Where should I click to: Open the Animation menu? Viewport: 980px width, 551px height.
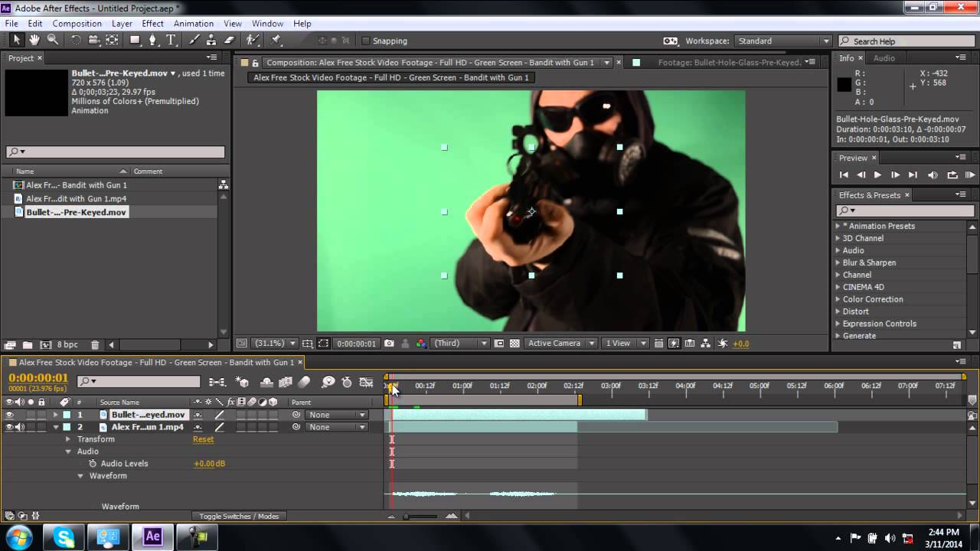[194, 24]
